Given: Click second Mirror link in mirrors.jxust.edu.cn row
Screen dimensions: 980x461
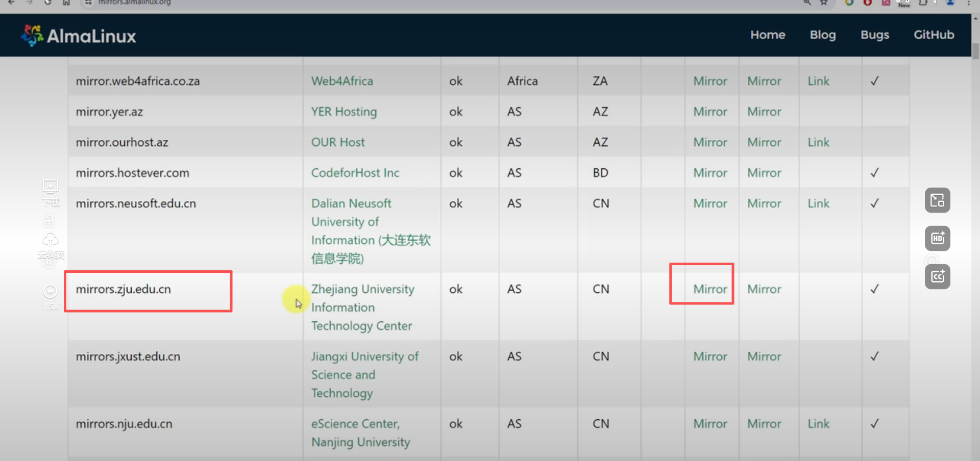Looking at the screenshot, I should pyautogui.click(x=764, y=356).
